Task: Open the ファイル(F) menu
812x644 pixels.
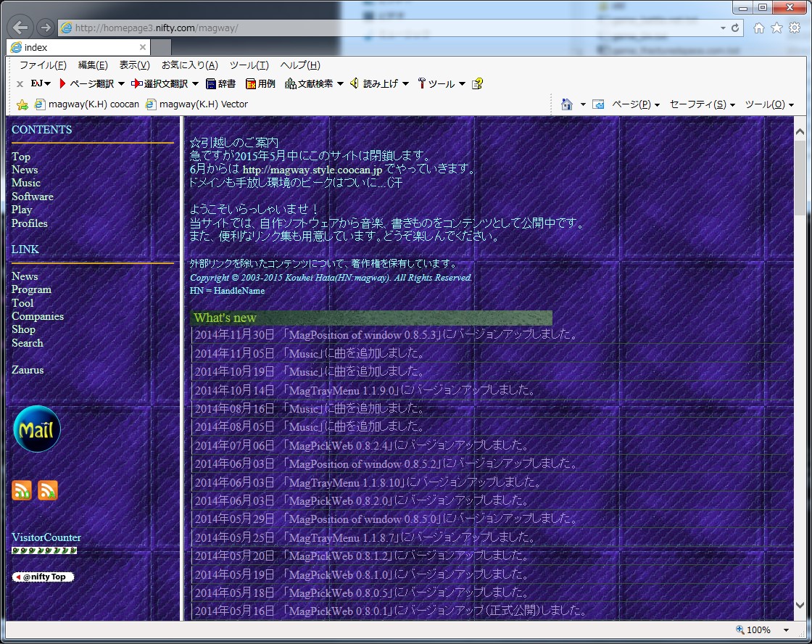Action: [x=43, y=65]
